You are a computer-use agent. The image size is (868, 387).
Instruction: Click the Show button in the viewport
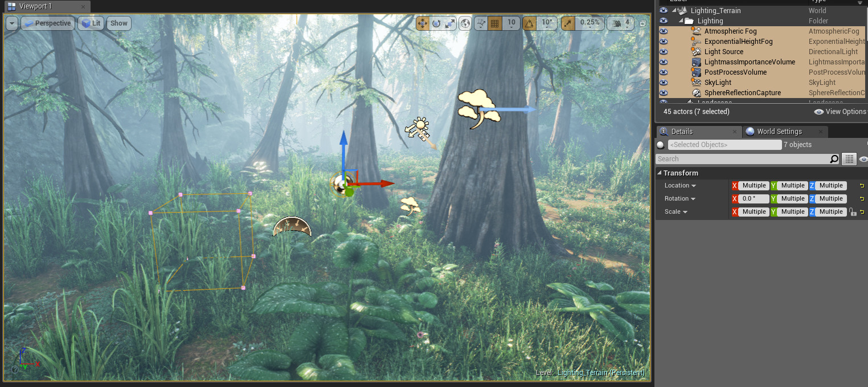click(118, 23)
